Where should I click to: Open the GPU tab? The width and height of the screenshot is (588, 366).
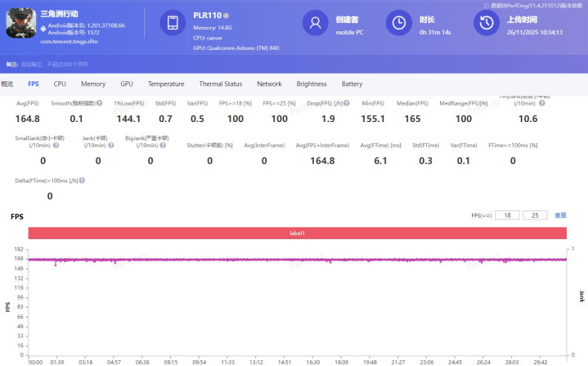point(127,84)
